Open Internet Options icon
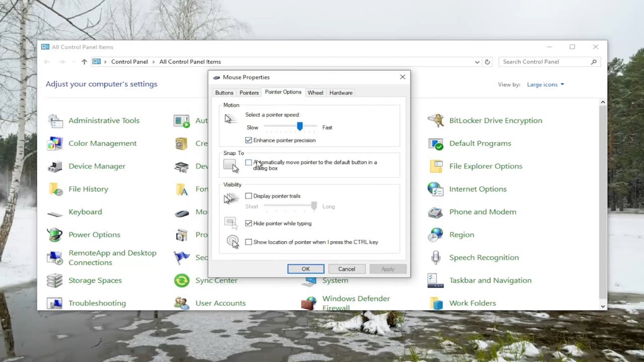 click(x=436, y=189)
